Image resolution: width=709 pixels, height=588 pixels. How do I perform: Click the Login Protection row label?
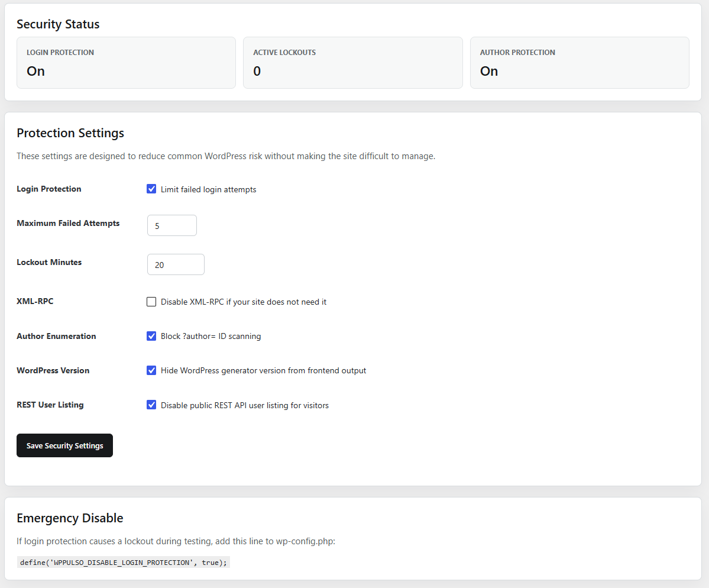coord(49,189)
